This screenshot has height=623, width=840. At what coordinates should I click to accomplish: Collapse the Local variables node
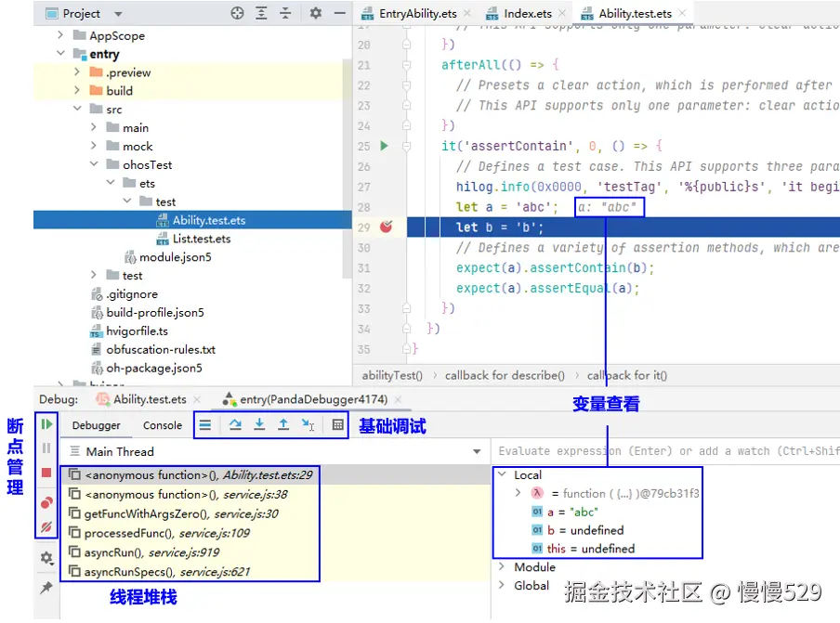pos(502,474)
